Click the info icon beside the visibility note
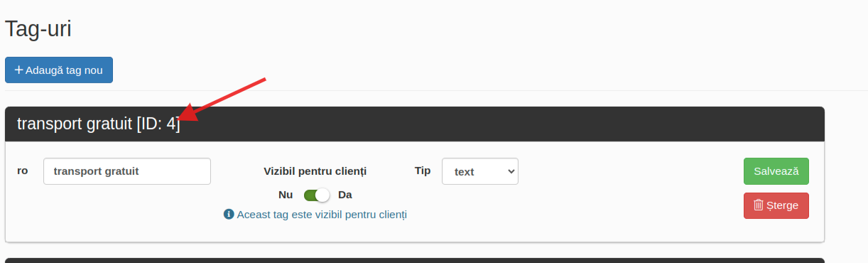Image resolution: width=868 pixels, height=263 pixels. pos(229,214)
